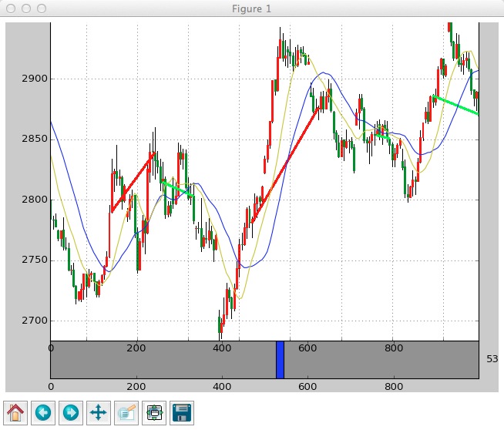Viewport: 504px width, 430px height.
Task: Click the Figure 1 window title
Action: click(252, 8)
